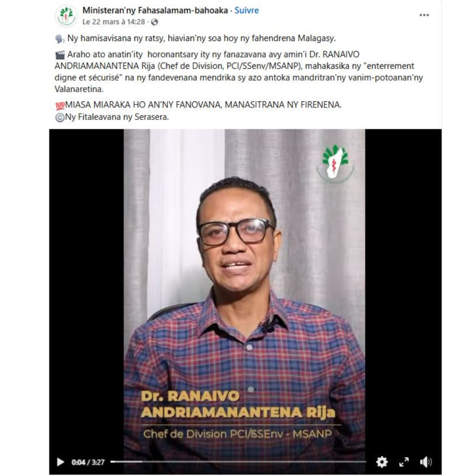Viewport: 476px width, 476px height.
Task: Open the Ministry page profile picture
Action: (66, 16)
